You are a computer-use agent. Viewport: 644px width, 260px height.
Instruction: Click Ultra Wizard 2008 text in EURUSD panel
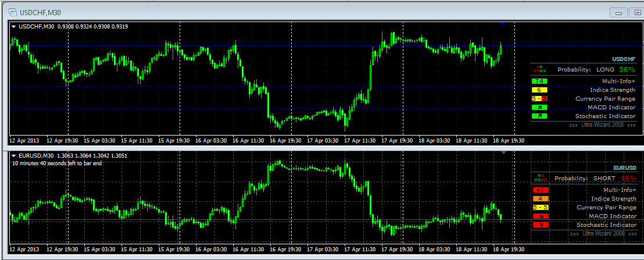click(x=604, y=233)
